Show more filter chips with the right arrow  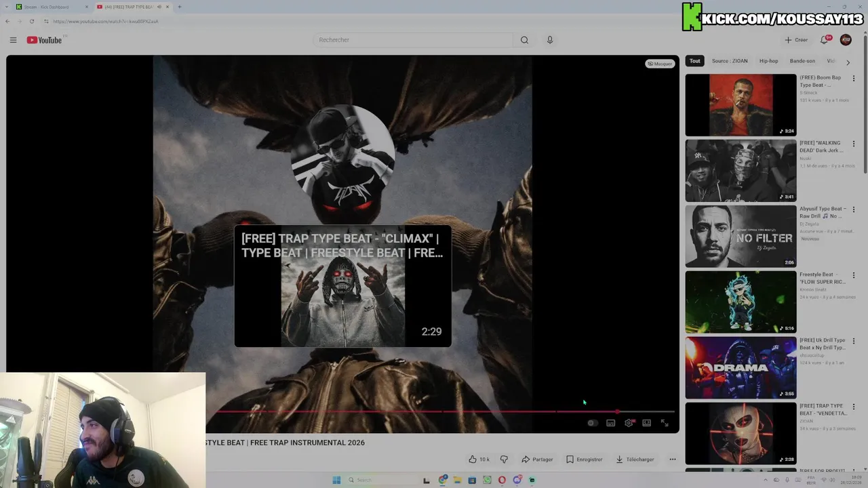[848, 62]
